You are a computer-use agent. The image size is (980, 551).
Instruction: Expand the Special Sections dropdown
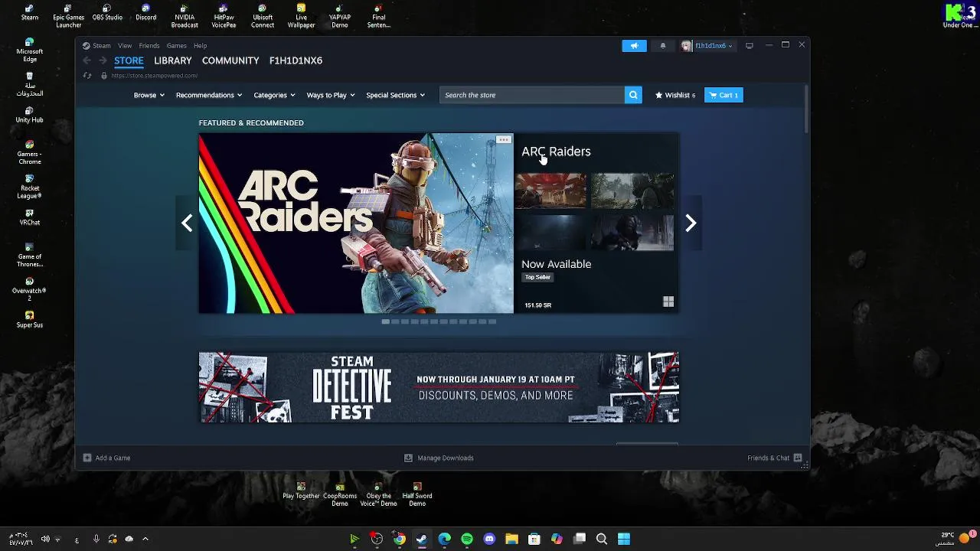(395, 95)
